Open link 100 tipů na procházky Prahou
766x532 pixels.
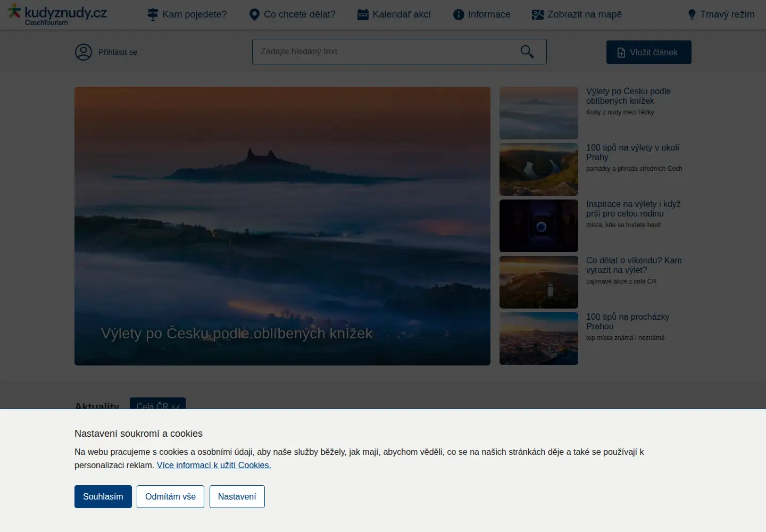[x=628, y=321]
